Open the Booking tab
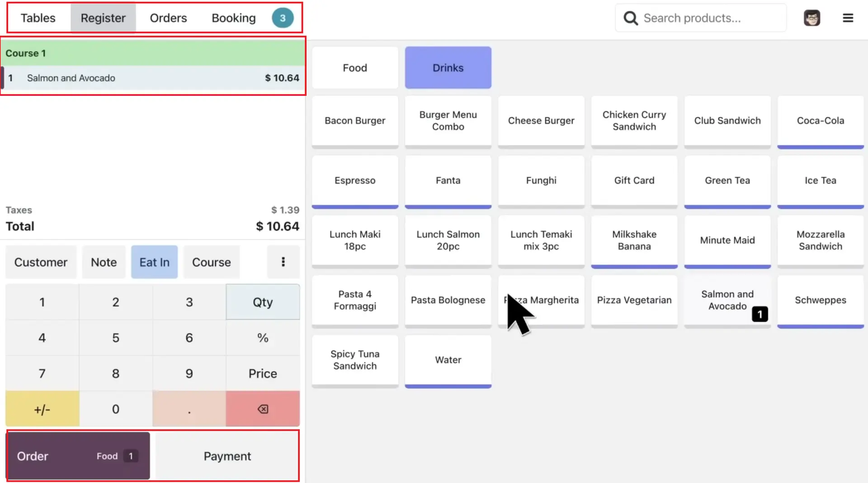The image size is (868, 483). pyautogui.click(x=233, y=18)
